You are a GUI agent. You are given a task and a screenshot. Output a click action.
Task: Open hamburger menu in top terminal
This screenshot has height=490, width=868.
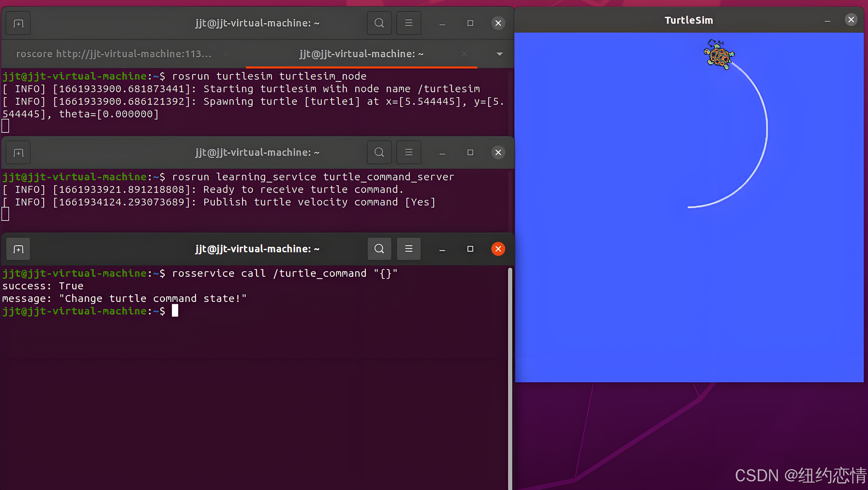pos(408,23)
